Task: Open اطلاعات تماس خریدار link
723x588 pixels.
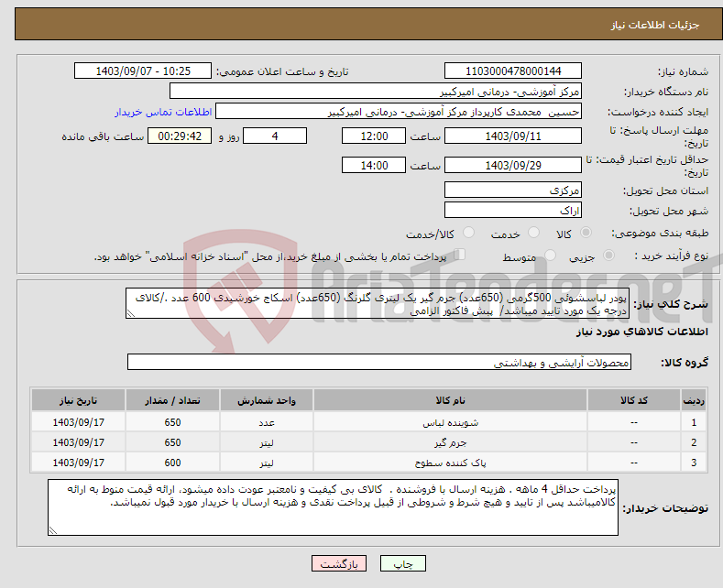Action: pos(163,112)
